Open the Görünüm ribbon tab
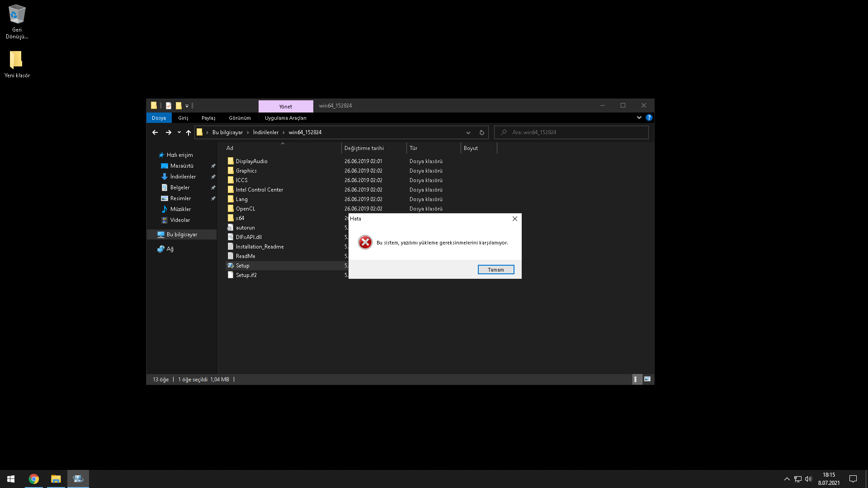Image resolution: width=868 pixels, height=488 pixels. pos(239,118)
